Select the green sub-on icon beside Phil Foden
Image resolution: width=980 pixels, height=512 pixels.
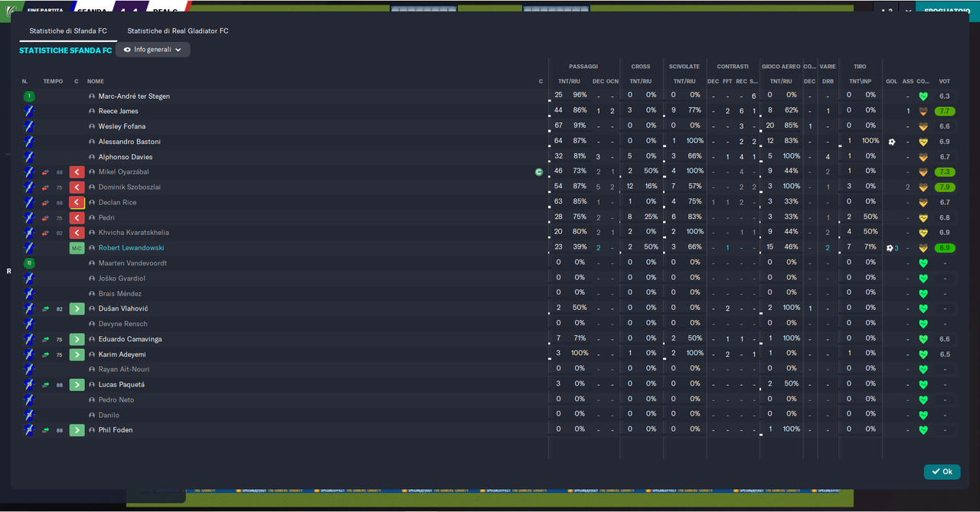click(x=77, y=430)
